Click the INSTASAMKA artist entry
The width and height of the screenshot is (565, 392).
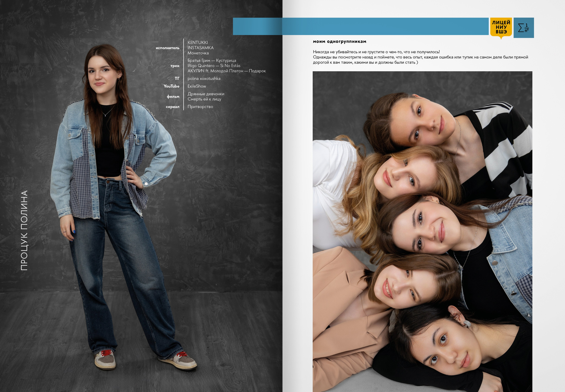[200, 48]
